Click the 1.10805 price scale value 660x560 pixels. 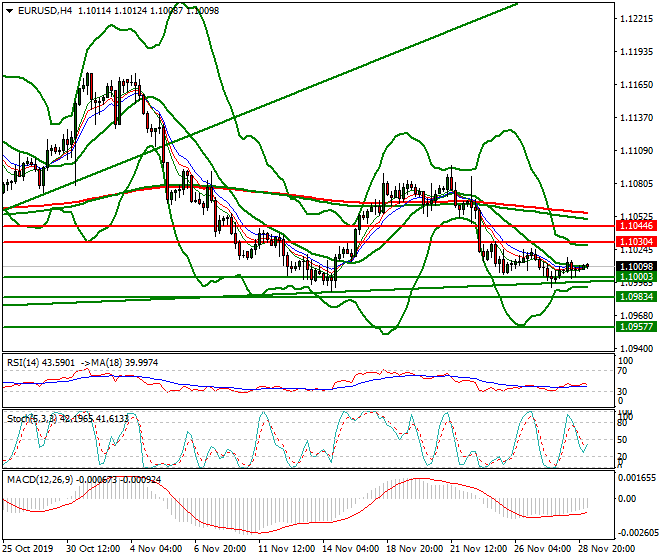(x=637, y=184)
